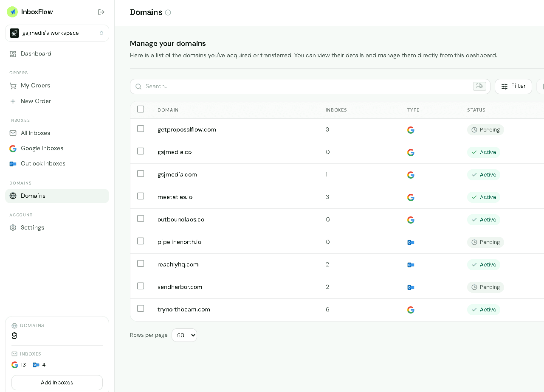Click the gsjmedia workspace avatar icon
The width and height of the screenshot is (544, 392).
click(14, 33)
